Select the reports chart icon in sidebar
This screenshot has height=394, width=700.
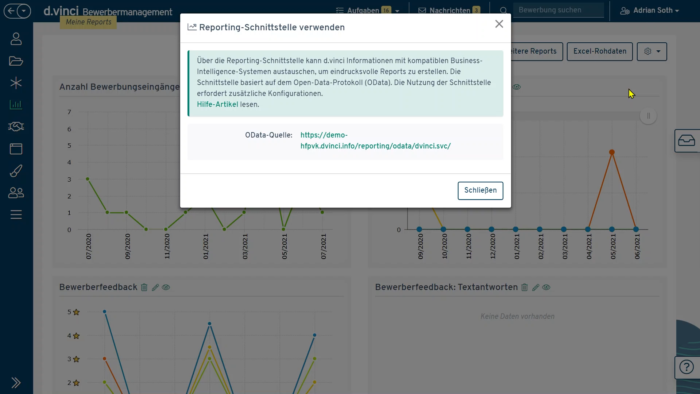16,105
